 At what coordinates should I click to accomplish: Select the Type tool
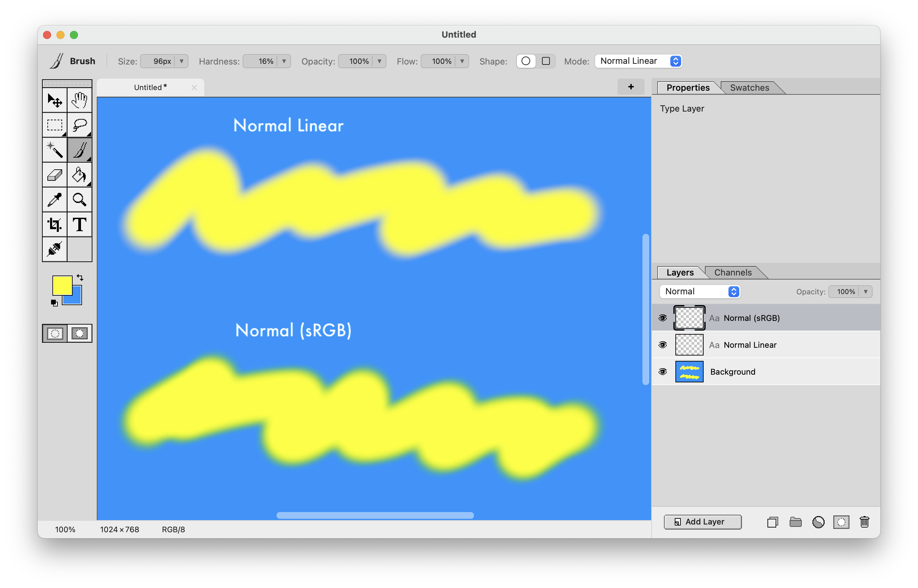click(79, 224)
